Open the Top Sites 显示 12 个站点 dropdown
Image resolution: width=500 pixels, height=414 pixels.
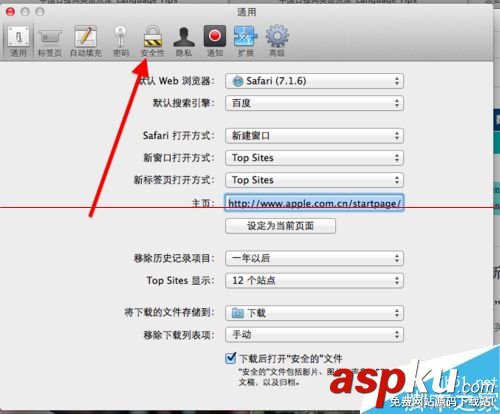(x=314, y=280)
